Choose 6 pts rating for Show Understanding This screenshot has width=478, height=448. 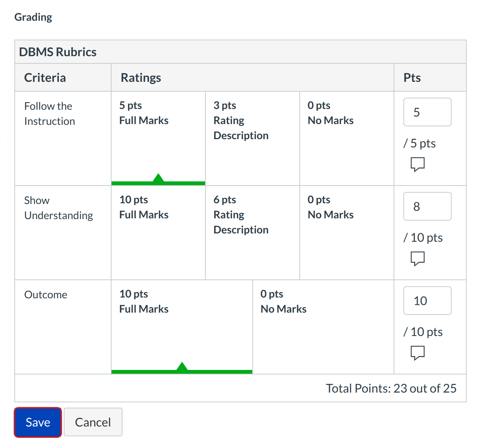(252, 232)
